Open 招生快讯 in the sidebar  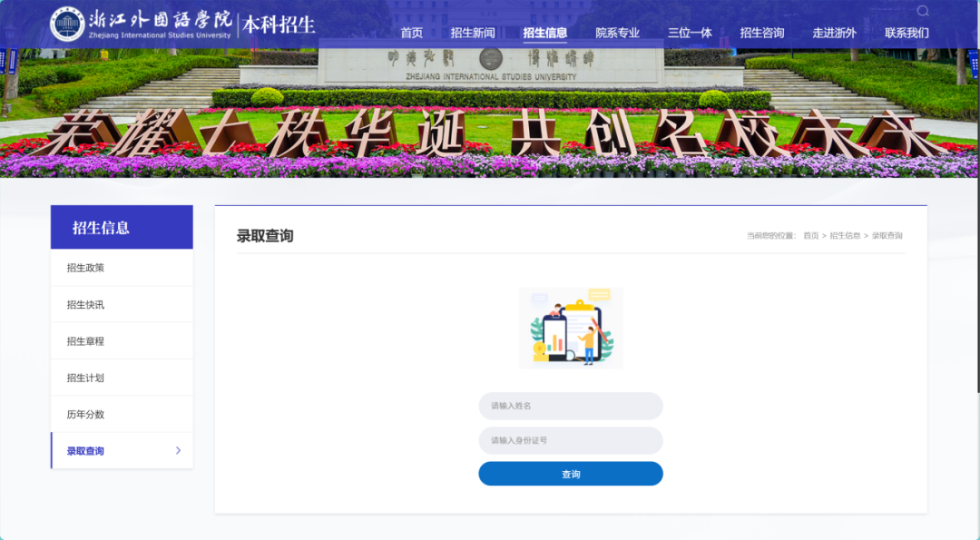(x=122, y=304)
